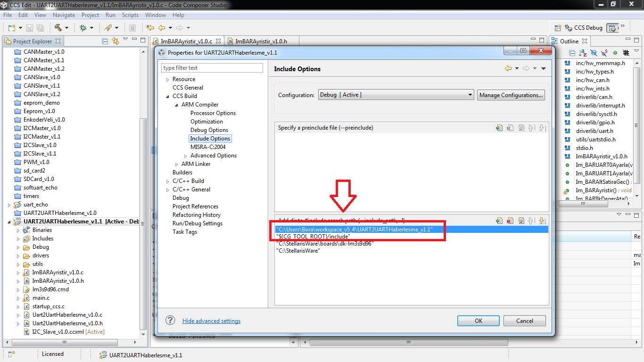This screenshot has height=362, width=644.
Task: Select Processor Options in tree
Action: pyautogui.click(x=213, y=113)
